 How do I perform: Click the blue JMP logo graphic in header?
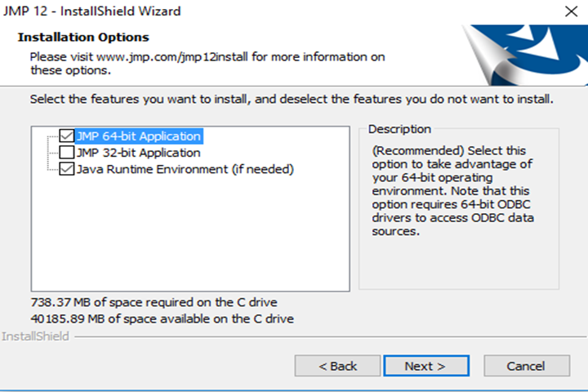tap(525, 56)
